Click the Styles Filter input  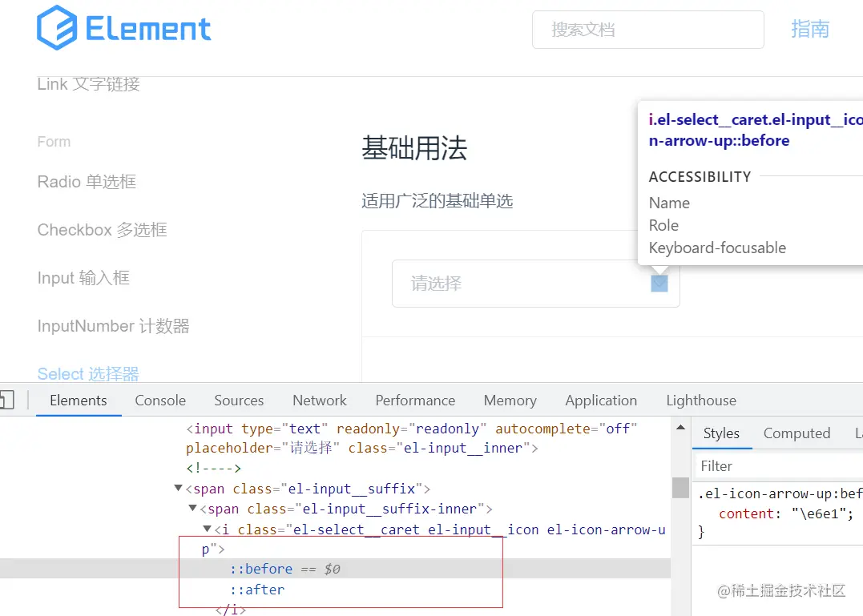(x=779, y=466)
